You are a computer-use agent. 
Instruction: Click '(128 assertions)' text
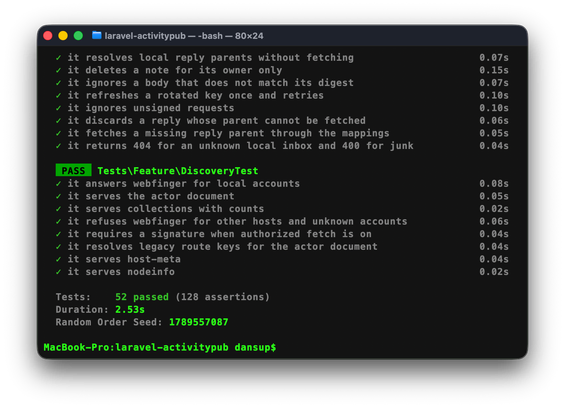pos(222,297)
